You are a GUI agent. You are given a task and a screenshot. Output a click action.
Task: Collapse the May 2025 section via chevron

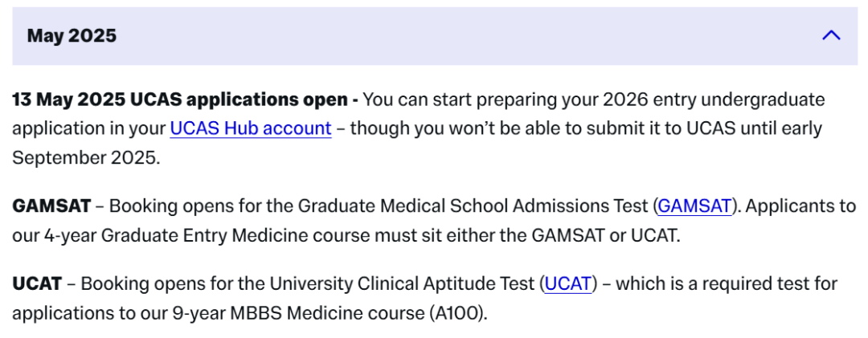click(832, 36)
